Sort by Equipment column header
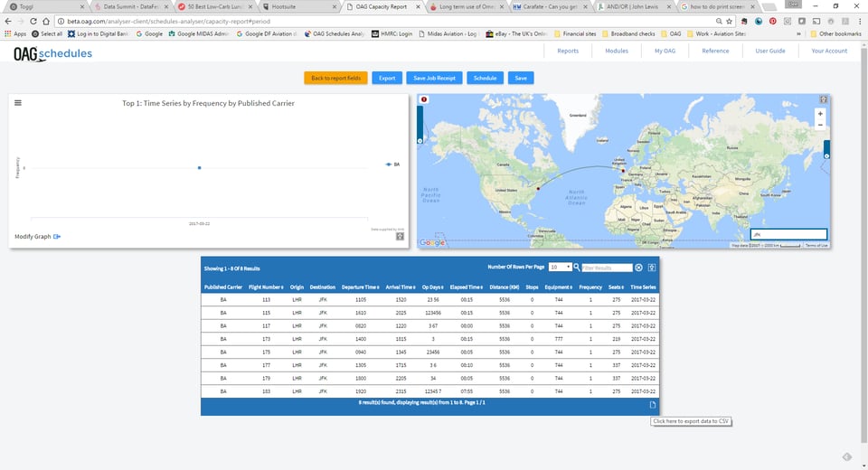Viewport: 868px width, 470px height. click(x=559, y=287)
